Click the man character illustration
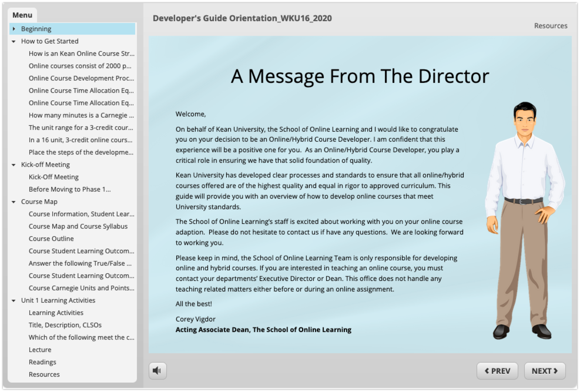This screenshot has width=580, height=392. [x=524, y=220]
